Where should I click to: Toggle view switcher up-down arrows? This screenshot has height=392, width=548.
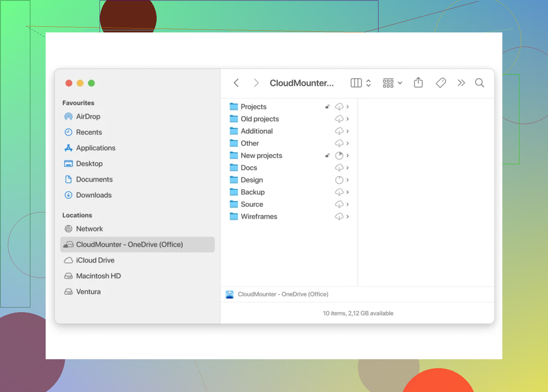pos(369,83)
